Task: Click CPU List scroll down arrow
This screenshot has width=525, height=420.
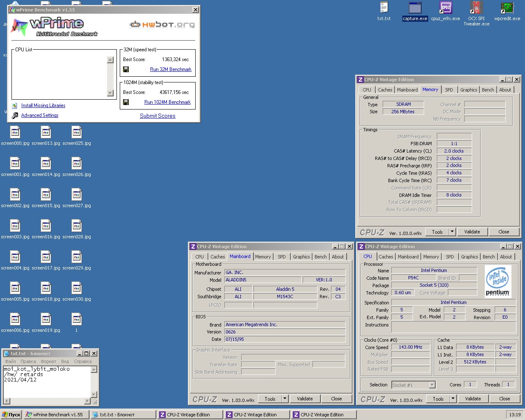Action: click(x=110, y=93)
